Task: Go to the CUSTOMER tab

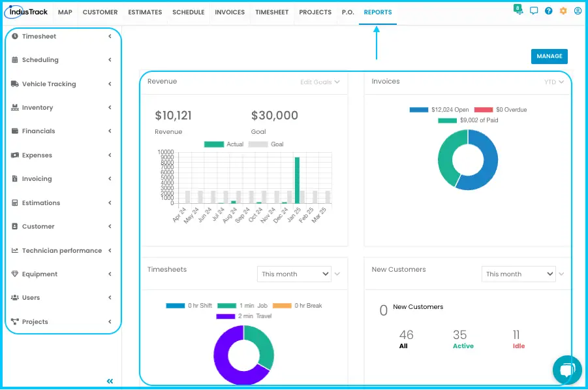Action: 100,12
